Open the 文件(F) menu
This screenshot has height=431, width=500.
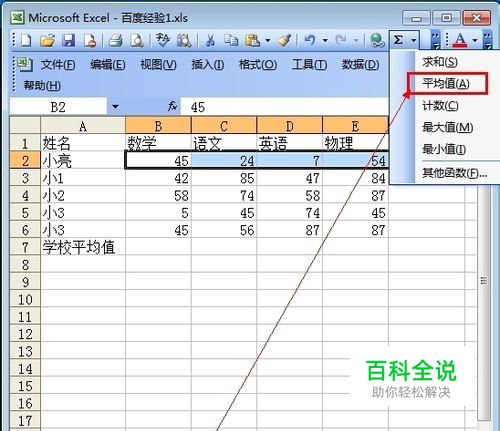pos(58,64)
